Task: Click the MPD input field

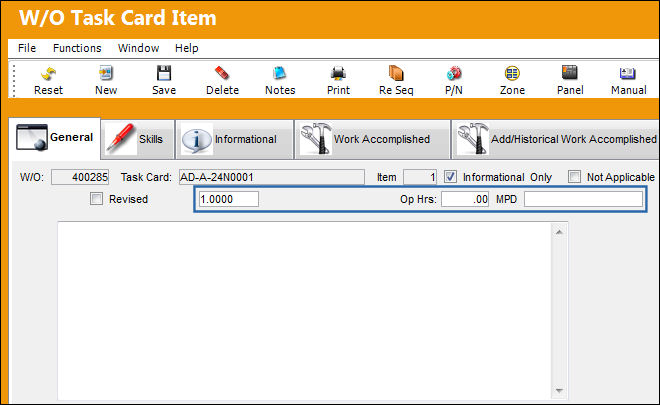Action: tap(583, 199)
